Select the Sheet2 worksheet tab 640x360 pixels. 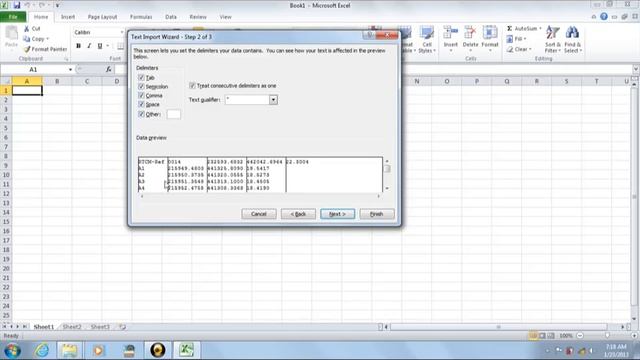[x=72, y=327]
